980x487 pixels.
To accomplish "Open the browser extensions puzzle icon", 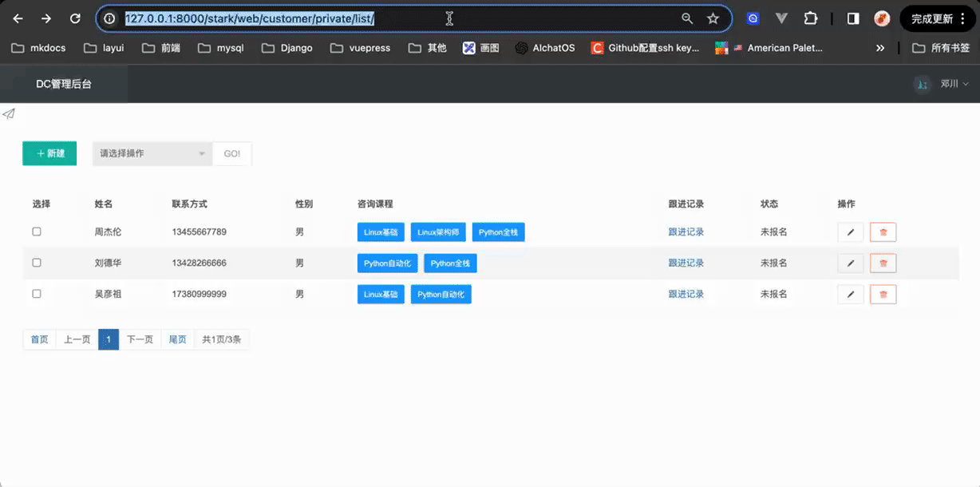I will coord(811,18).
